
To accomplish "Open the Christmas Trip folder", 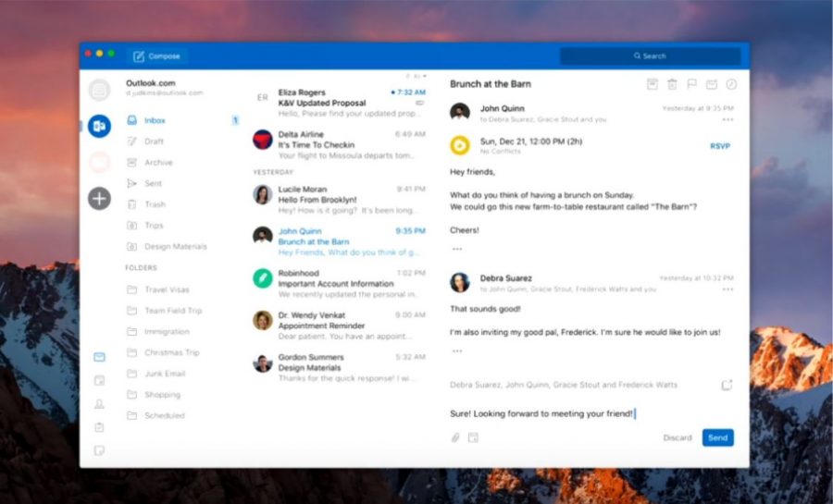I will (x=170, y=352).
